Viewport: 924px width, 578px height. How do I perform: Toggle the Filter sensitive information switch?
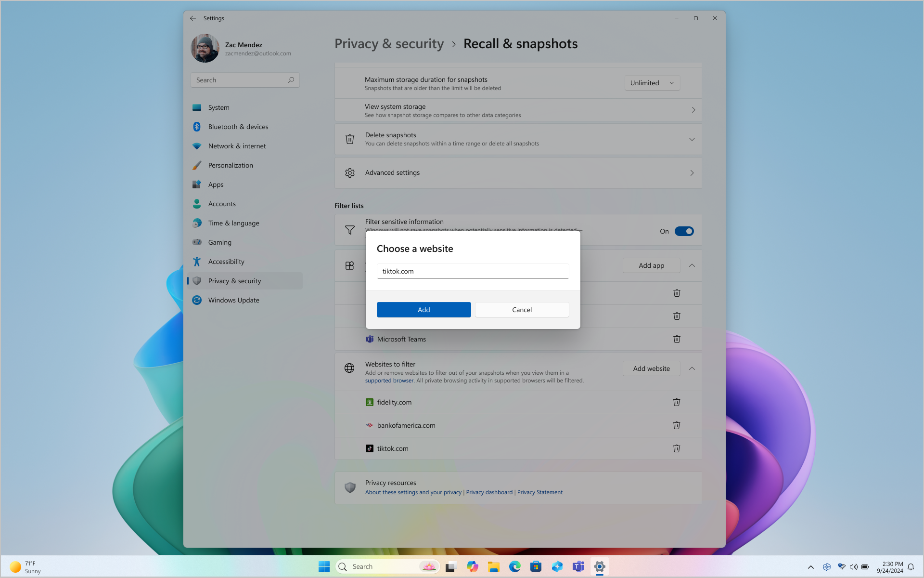(684, 230)
